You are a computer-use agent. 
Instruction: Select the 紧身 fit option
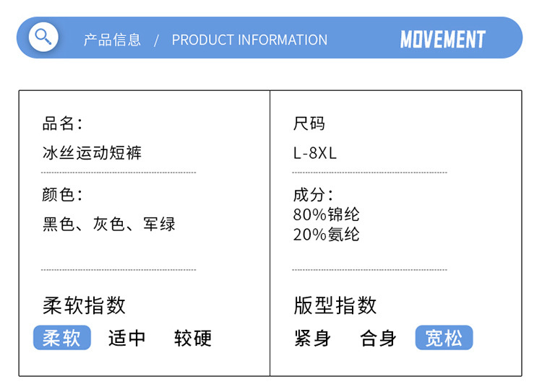[313, 338]
